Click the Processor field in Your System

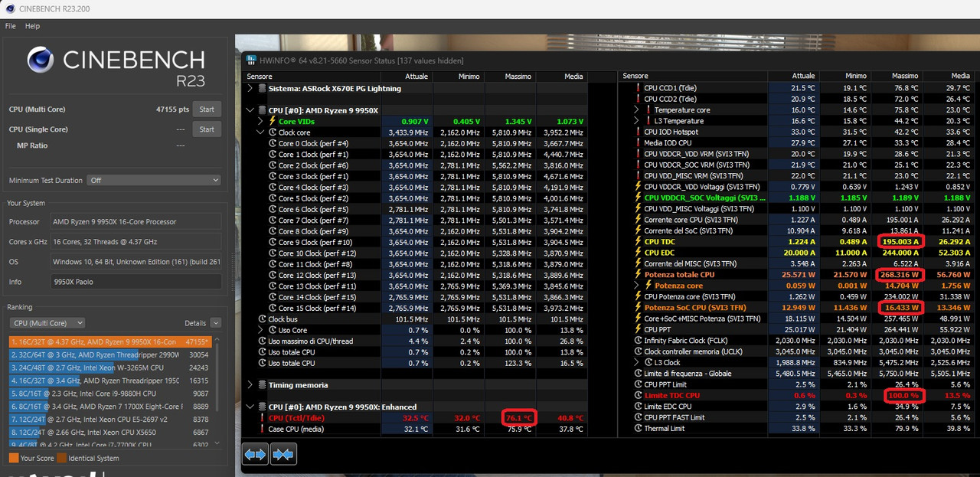[x=136, y=222]
